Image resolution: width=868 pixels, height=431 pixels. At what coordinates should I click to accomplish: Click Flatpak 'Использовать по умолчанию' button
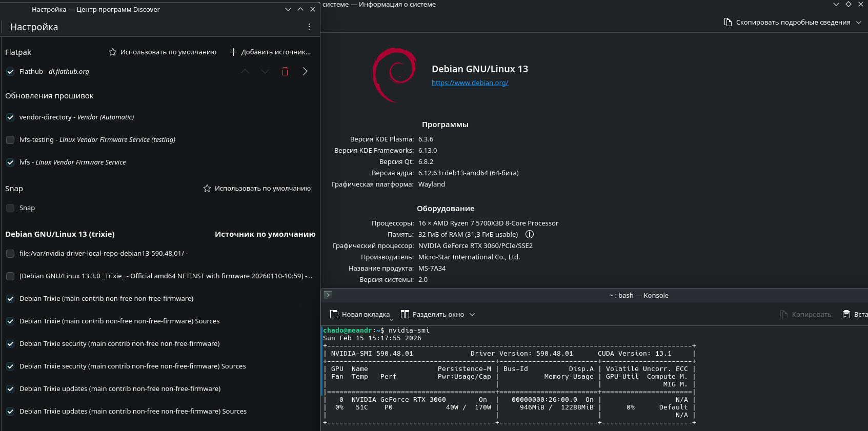(163, 52)
